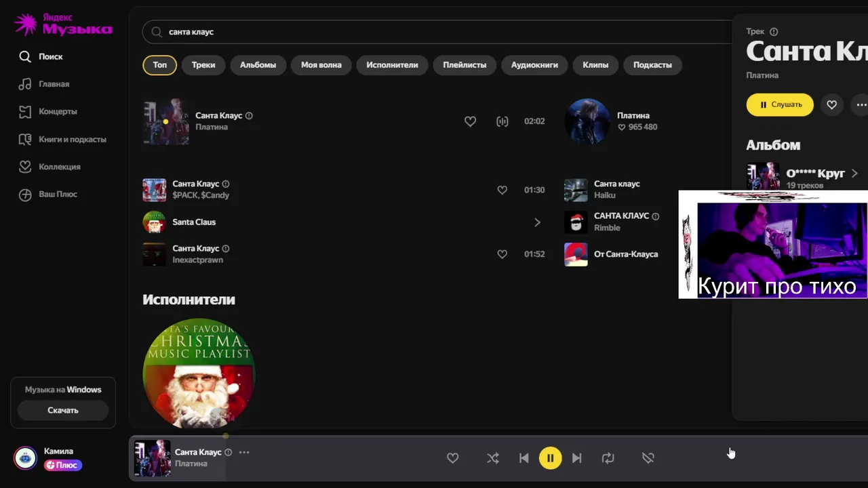Click the От Санта-Клауса cover

[576, 254]
